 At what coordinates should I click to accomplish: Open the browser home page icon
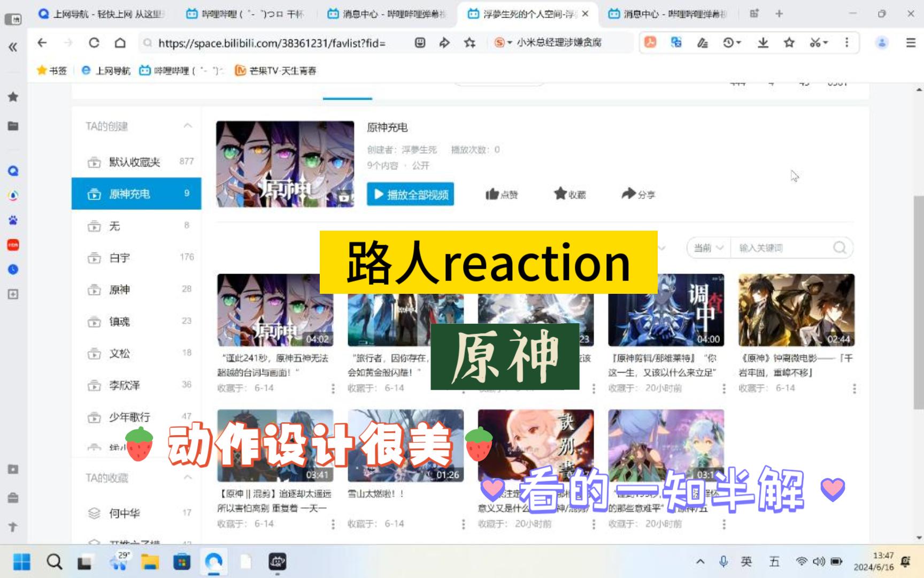click(120, 43)
